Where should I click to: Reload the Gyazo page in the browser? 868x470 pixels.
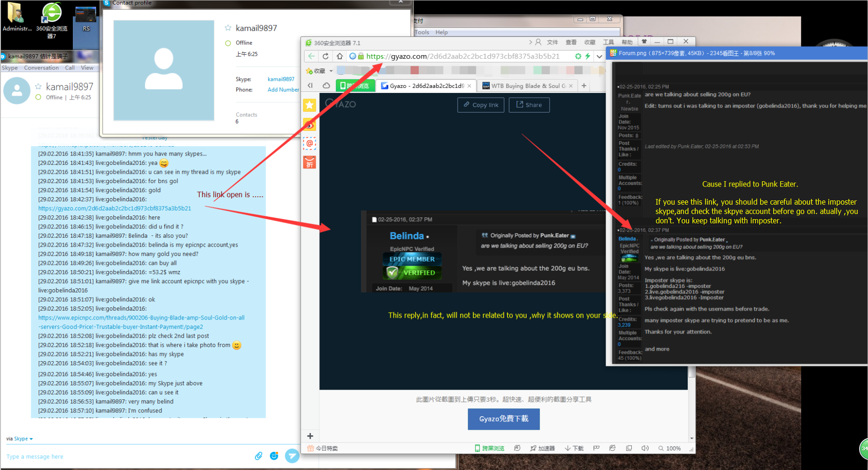[x=325, y=56]
